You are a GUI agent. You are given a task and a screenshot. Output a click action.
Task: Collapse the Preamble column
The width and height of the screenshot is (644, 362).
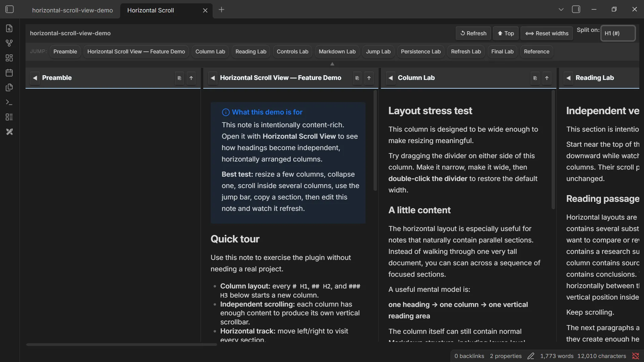coord(35,78)
